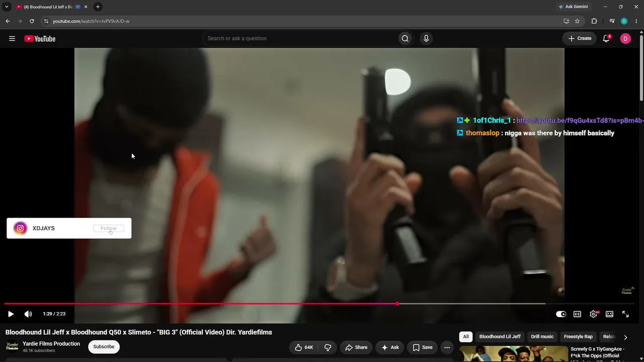Install the app from the address bar
This screenshot has height=362, width=644.
[x=566, y=21]
